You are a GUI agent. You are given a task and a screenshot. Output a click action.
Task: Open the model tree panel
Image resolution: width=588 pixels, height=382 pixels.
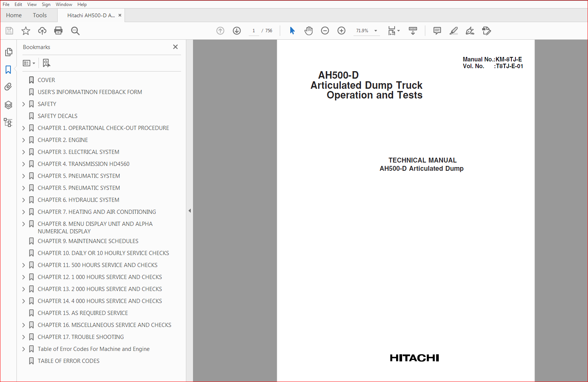click(x=8, y=122)
